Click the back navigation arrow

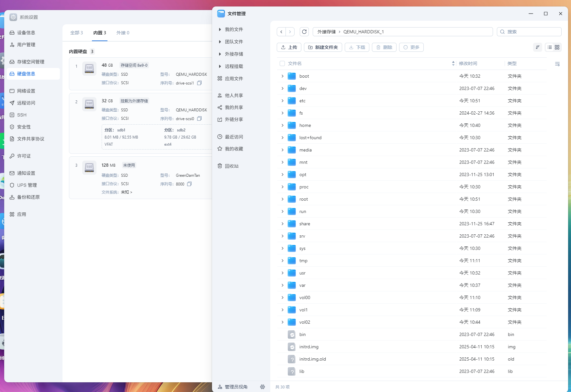point(281,32)
